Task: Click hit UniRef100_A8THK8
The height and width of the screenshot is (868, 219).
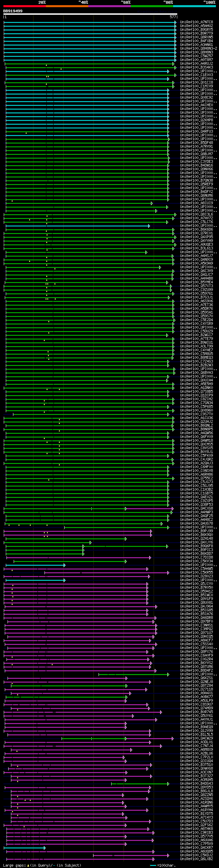Action: click(196, 829)
